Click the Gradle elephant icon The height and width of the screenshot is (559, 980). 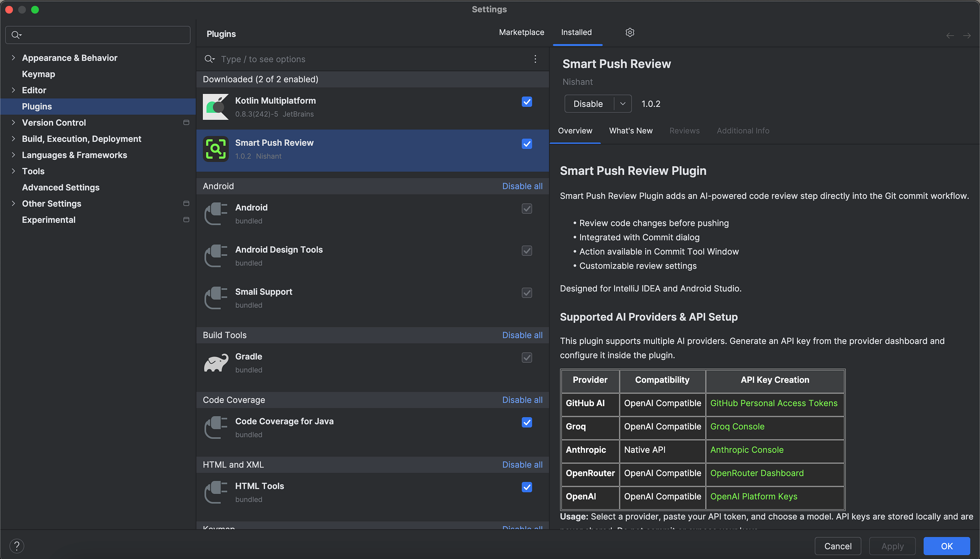[216, 363]
